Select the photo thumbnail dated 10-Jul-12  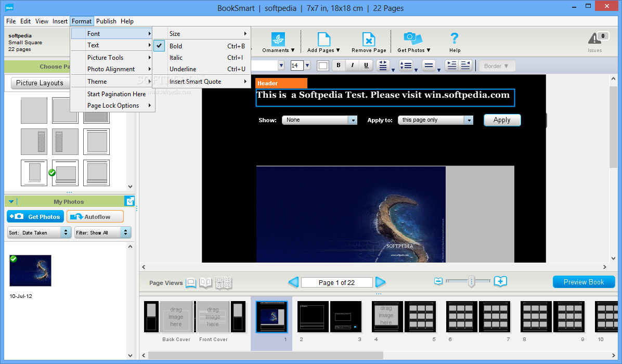[30, 270]
